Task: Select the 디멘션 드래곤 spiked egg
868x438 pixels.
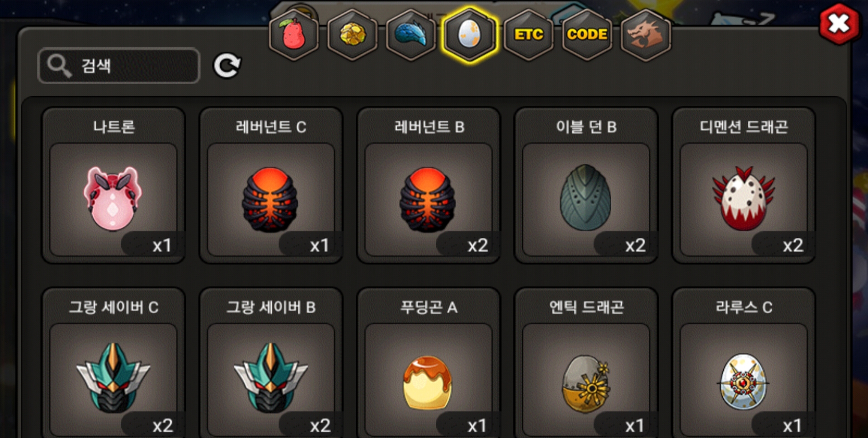Action: [x=744, y=185]
